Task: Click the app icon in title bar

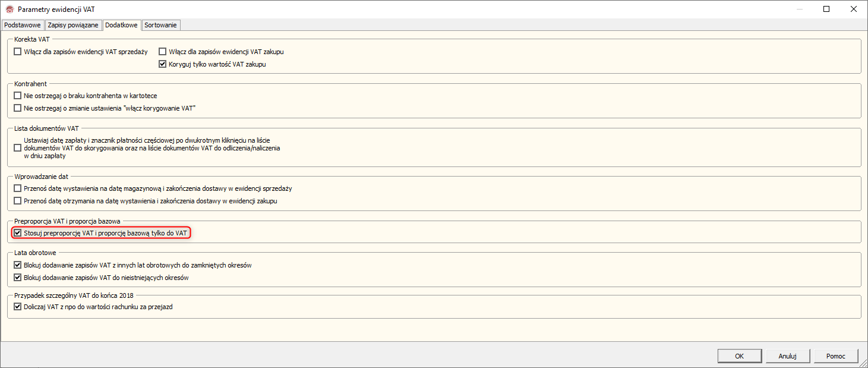Action: click(9, 10)
